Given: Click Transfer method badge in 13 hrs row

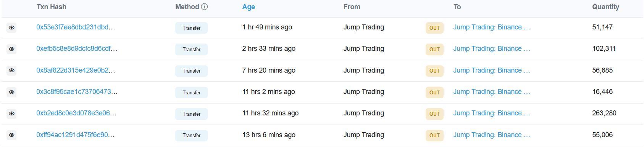Looking at the screenshot, I should click(191, 135).
